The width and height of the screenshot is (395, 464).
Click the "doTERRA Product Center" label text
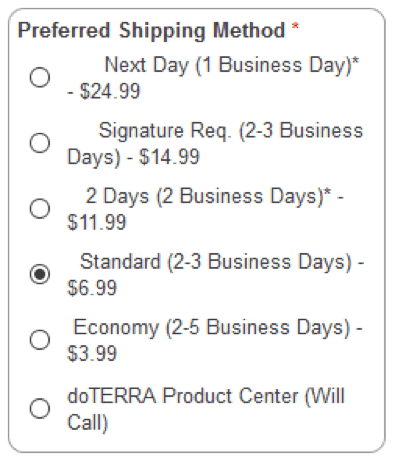tap(183, 396)
